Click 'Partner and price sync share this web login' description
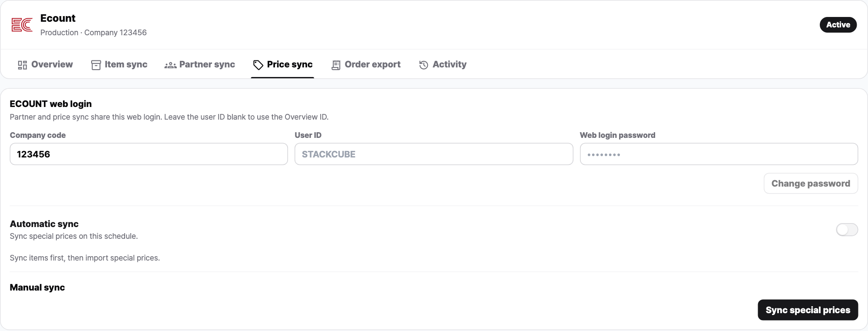Image resolution: width=868 pixels, height=331 pixels. (x=169, y=117)
